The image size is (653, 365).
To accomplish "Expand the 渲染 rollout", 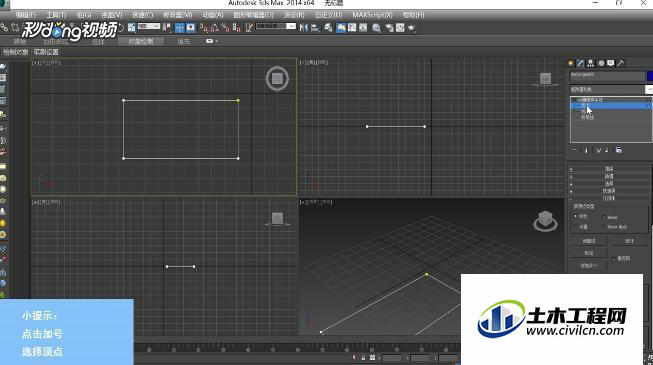I will [609, 169].
